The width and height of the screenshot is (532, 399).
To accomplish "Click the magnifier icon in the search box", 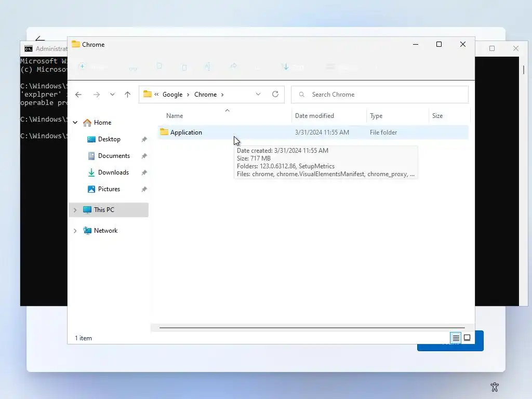I will (x=302, y=95).
